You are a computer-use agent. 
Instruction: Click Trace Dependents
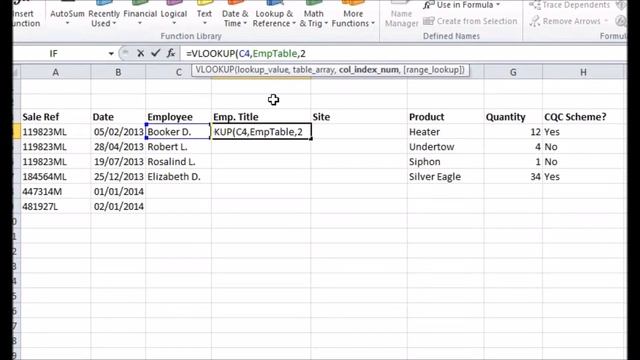(x=569, y=5)
